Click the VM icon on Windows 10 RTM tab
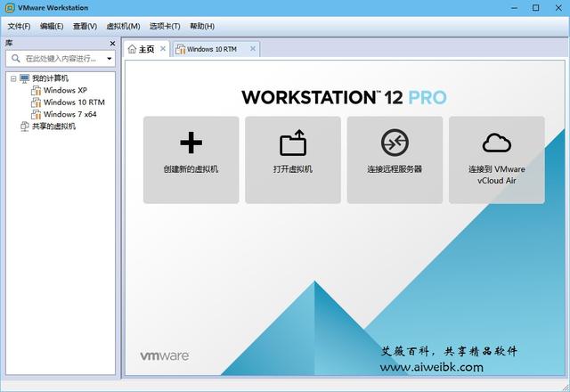Screen dimensions: 570x392 tap(180, 49)
